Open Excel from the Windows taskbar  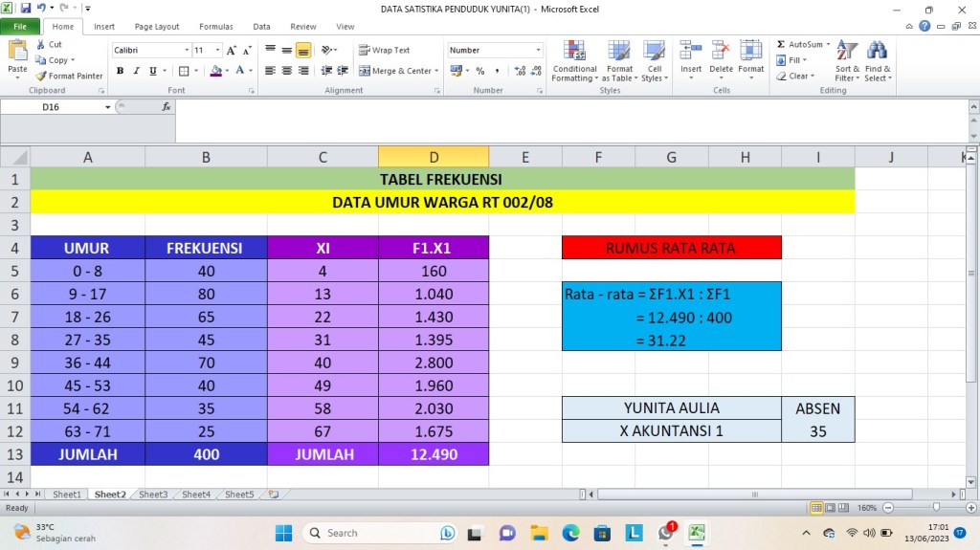(x=697, y=533)
